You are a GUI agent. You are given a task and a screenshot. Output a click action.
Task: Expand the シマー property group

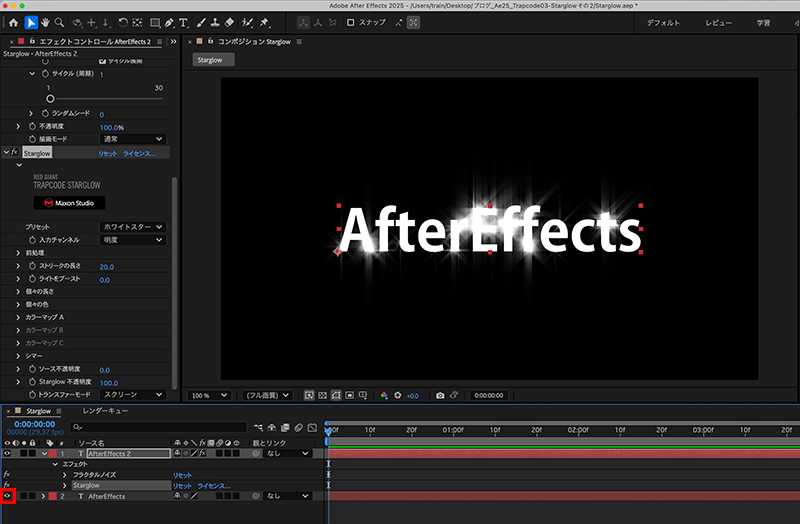point(18,356)
